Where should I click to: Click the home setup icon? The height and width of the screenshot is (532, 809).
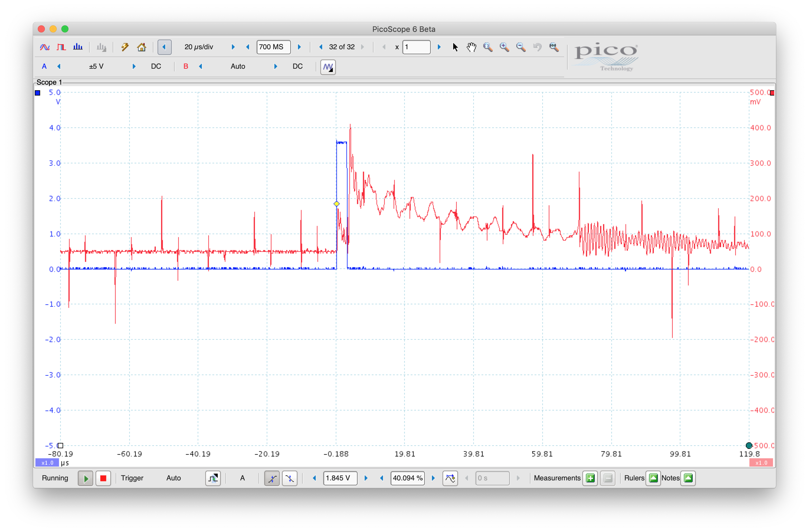pos(141,47)
